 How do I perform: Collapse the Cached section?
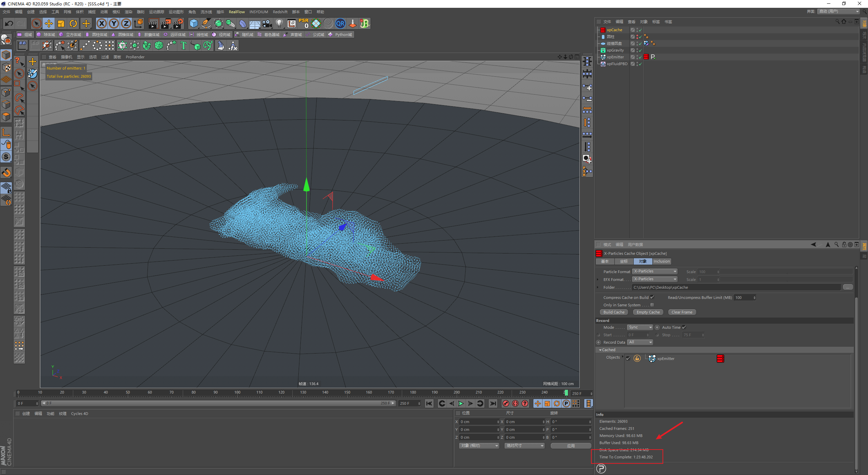coord(600,350)
